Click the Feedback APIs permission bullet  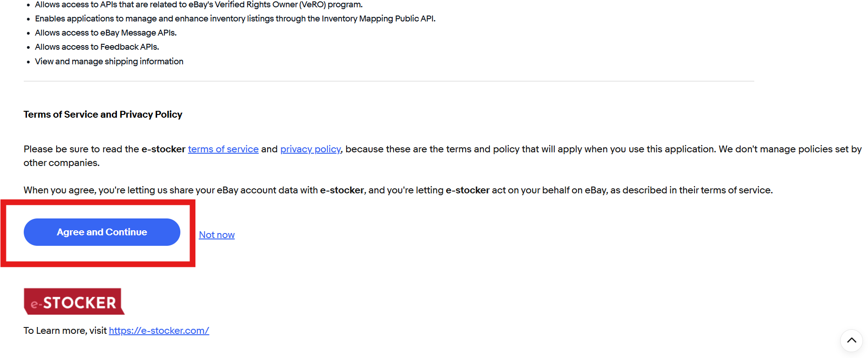[97, 47]
